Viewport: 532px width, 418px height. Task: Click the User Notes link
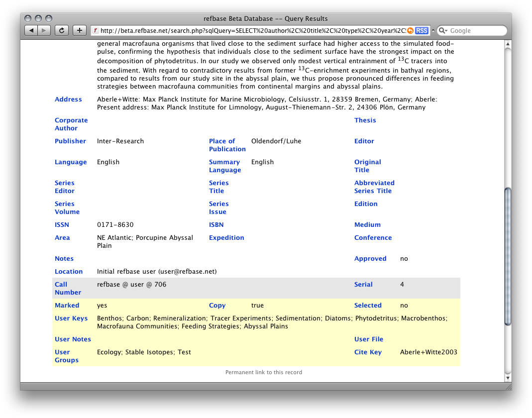coord(73,339)
